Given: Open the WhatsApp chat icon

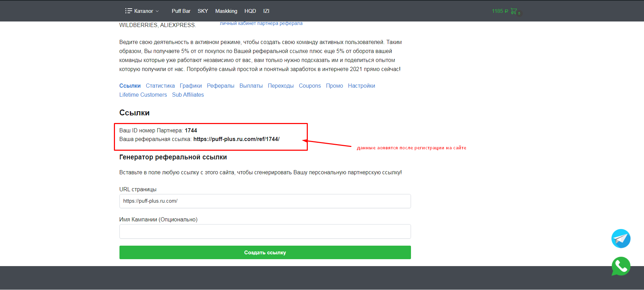Looking at the screenshot, I should point(620,266).
